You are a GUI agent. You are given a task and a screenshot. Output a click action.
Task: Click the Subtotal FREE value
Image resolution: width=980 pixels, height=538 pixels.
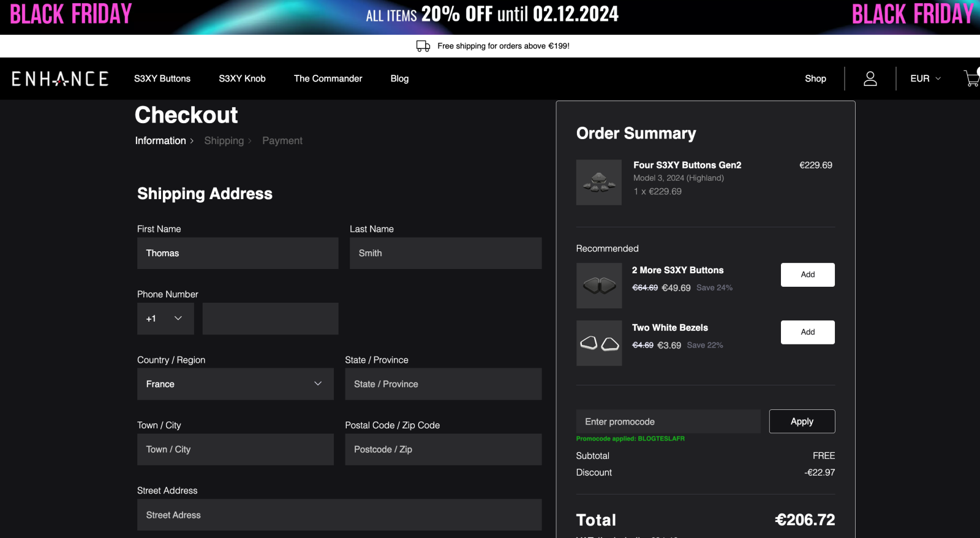(x=824, y=456)
